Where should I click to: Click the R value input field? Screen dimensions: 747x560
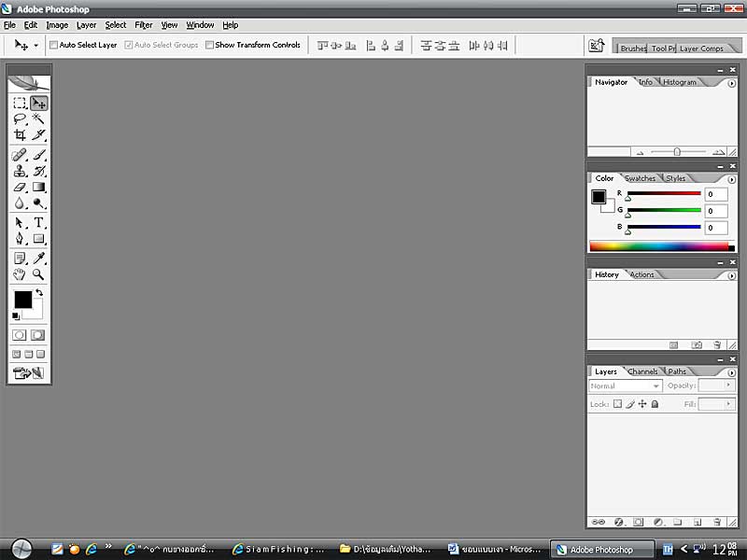[716, 194]
